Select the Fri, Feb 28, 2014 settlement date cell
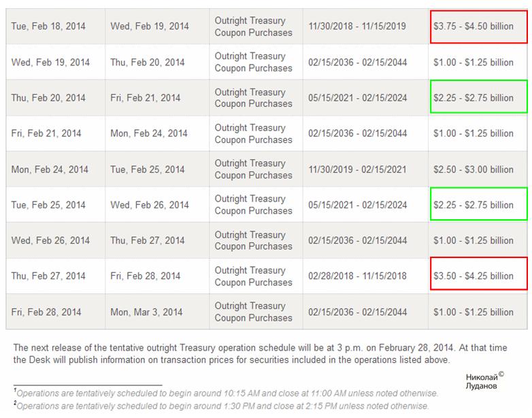Screen dimensions: 532x418 pos(146,276)
